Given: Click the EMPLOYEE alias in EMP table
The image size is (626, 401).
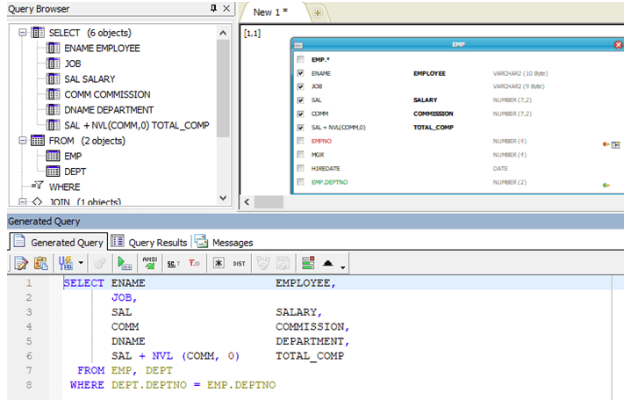Looking at the screenshot, I should coord(429,73).
